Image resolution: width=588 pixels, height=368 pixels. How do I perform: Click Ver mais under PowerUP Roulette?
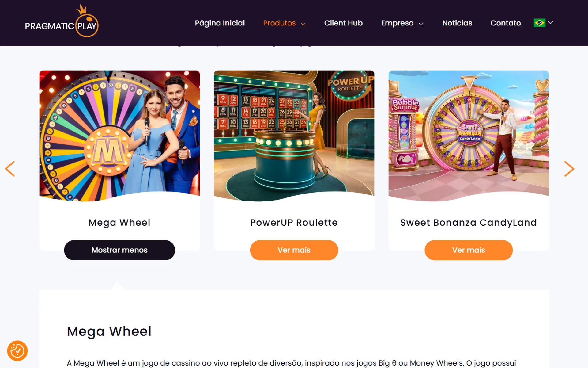click(294, 250)
